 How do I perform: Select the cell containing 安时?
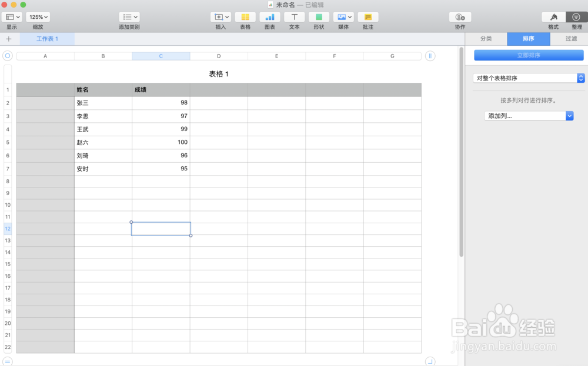coord(103,169)
